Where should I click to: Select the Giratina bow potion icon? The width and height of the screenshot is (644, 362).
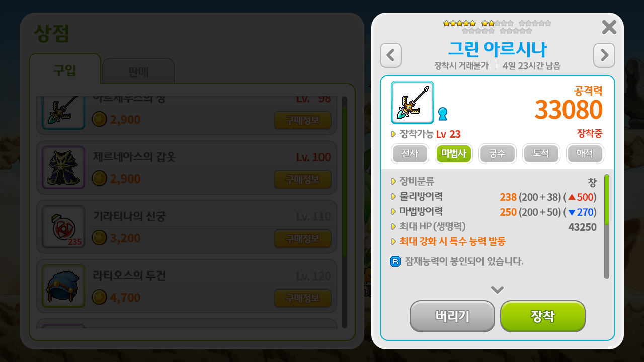point(63,227)
